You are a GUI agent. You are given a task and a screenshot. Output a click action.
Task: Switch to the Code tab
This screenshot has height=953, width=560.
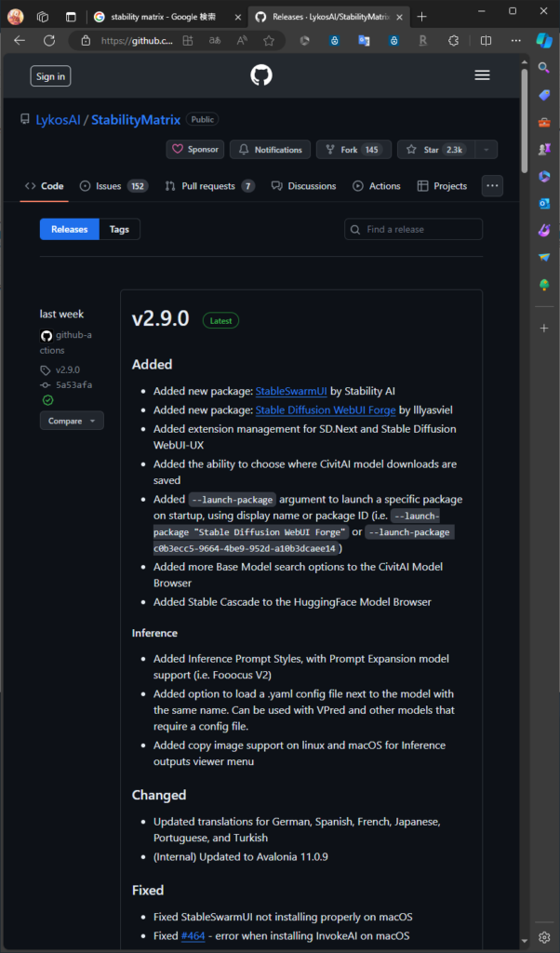[45, 186]
